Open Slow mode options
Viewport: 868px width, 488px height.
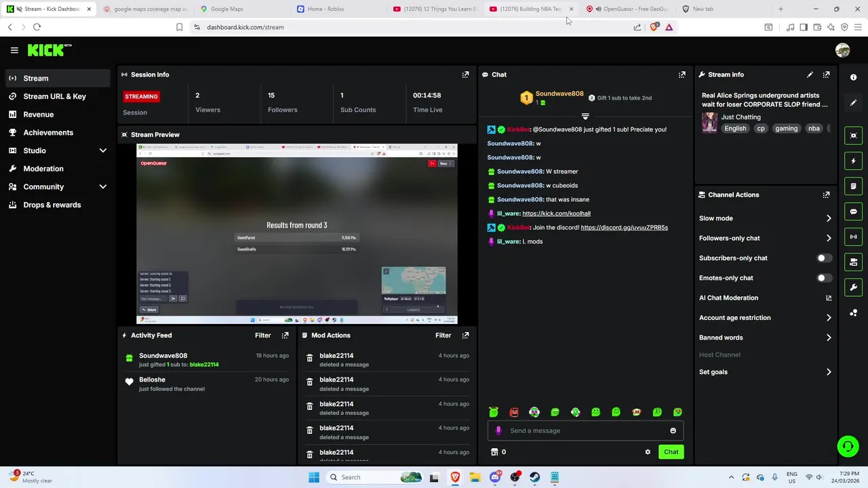pyautogui.click(x=765, y=218)
